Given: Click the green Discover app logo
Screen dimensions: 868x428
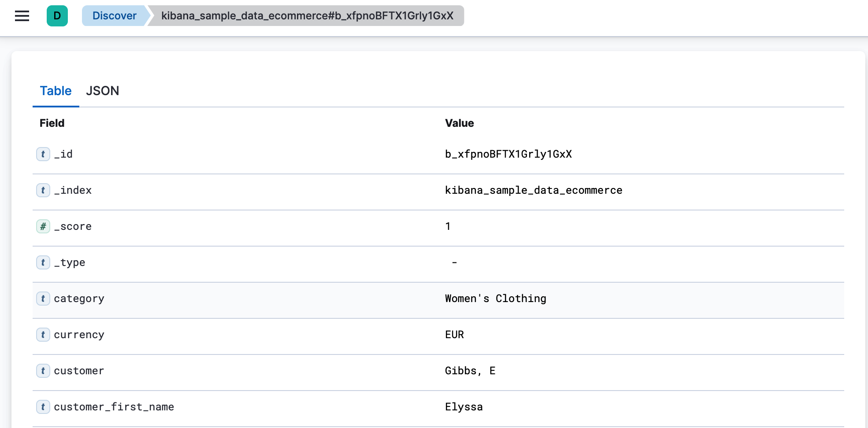Looking at the screenshot, I should [56, 16].
